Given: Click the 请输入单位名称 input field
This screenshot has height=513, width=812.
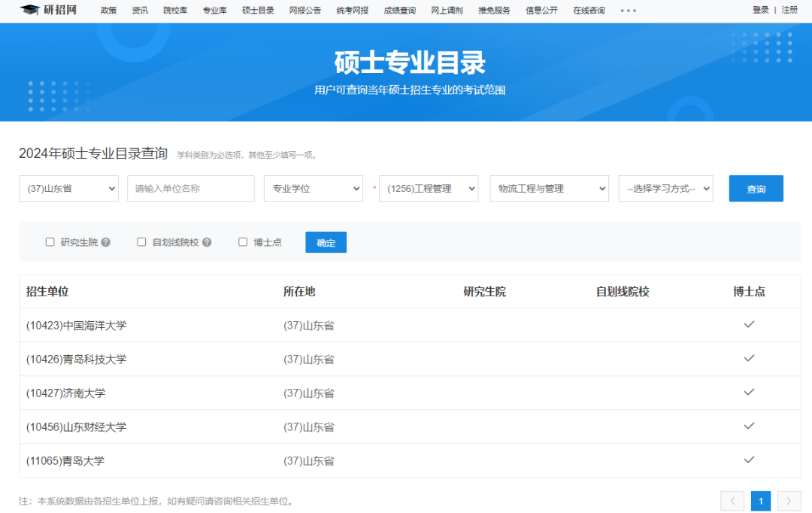Looking at the screenshot, I should pyautogui.click(x=191, y=189).
